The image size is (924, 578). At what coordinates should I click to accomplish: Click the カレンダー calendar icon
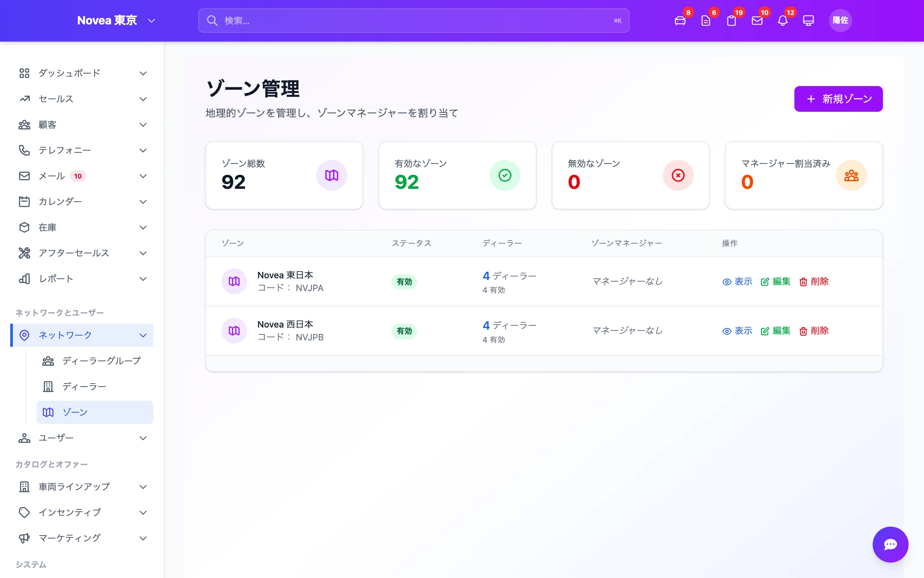(24, 202)
